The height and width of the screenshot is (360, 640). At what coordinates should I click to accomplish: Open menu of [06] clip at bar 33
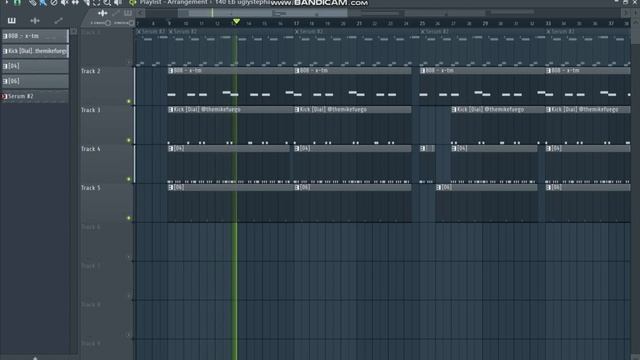click(x=548, y=187)
